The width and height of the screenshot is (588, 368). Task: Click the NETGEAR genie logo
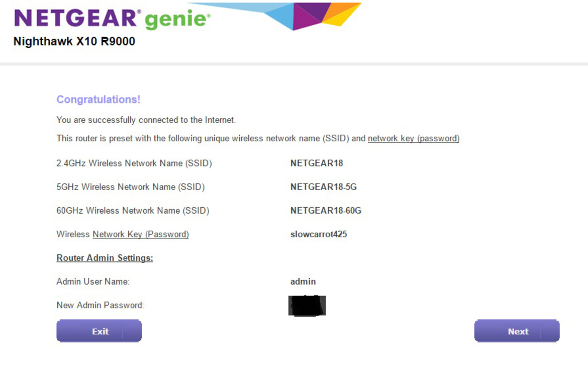112,19
